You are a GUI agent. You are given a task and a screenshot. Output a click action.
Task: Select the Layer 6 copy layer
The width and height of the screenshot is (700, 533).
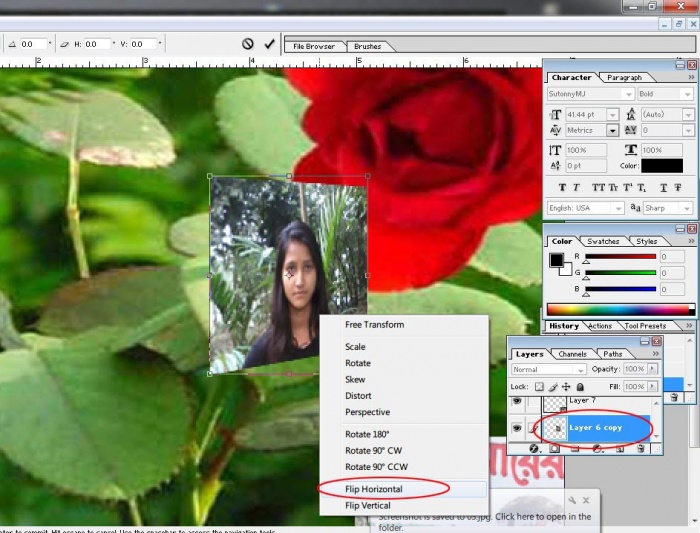tap(597, 428)
